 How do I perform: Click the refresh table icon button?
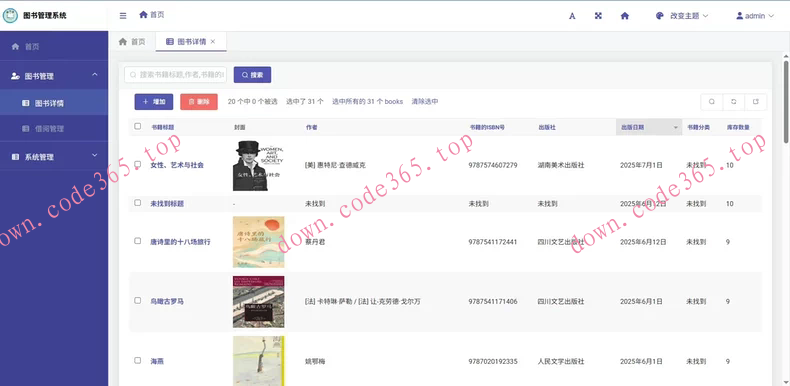tap(734, 101)
